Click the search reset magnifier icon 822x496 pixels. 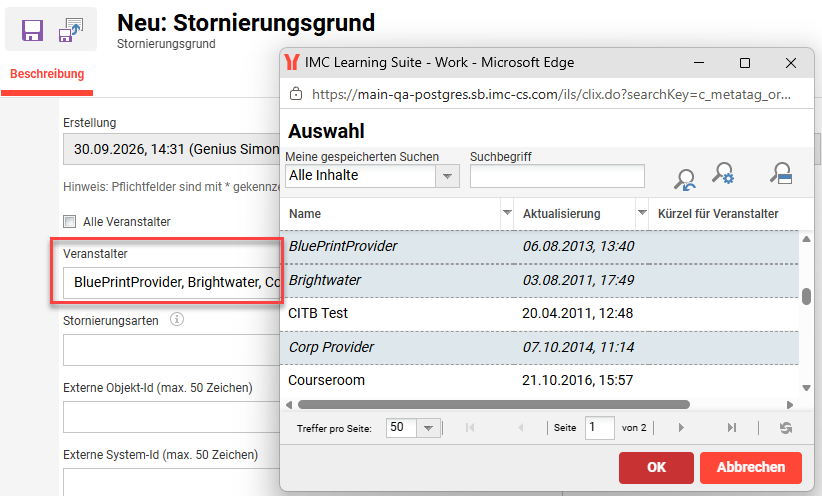685,179
